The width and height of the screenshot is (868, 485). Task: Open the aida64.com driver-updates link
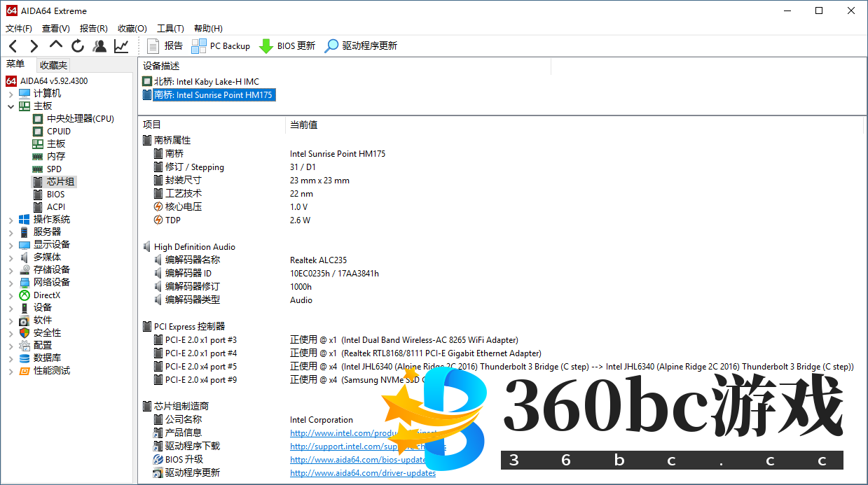pyautogui.click(x=362, y=473)
